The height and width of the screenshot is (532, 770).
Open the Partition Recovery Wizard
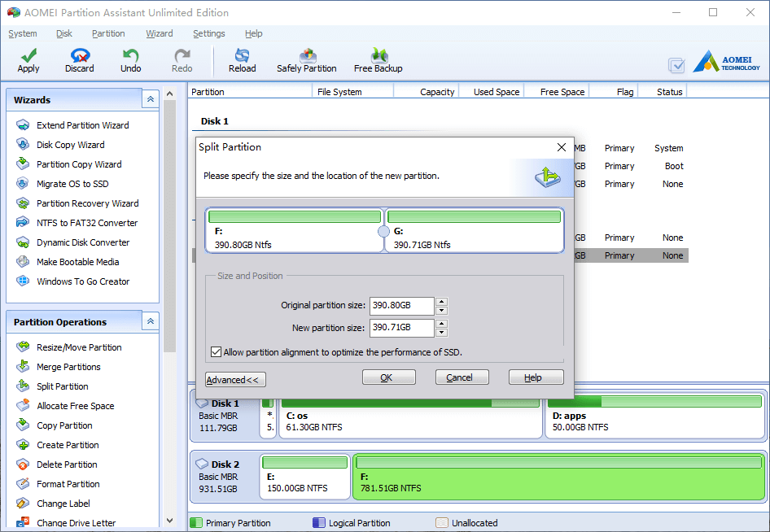87,203
